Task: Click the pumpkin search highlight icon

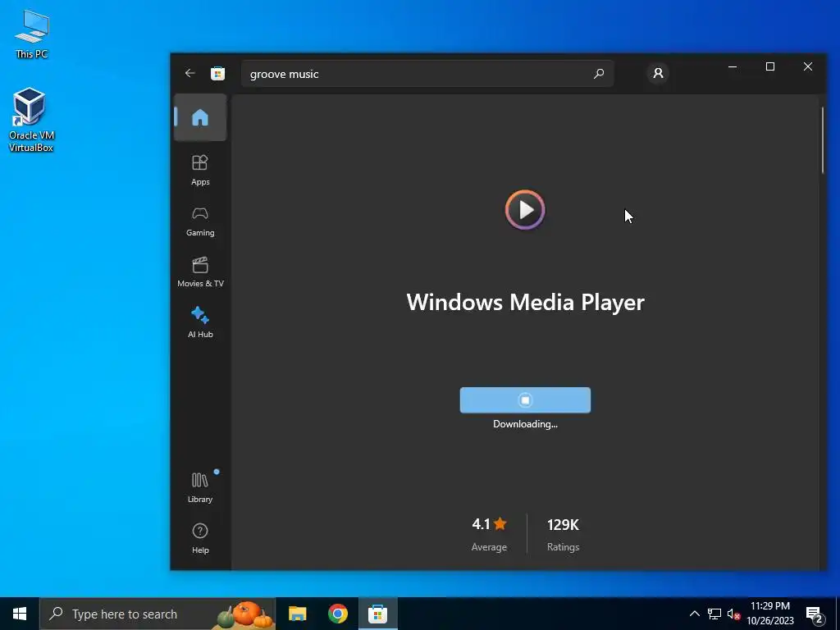Action: click(x=244, y=614)
